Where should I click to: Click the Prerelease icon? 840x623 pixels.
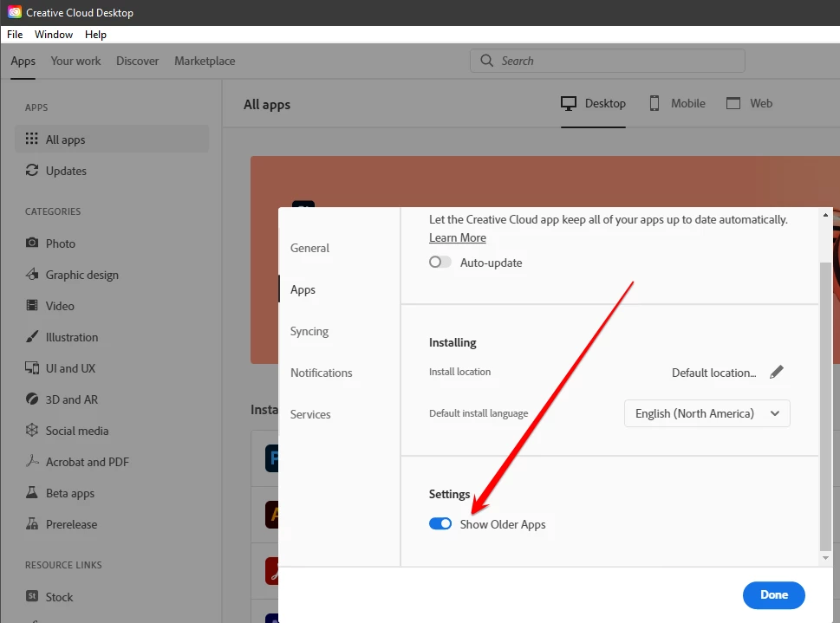coord(31,523)
